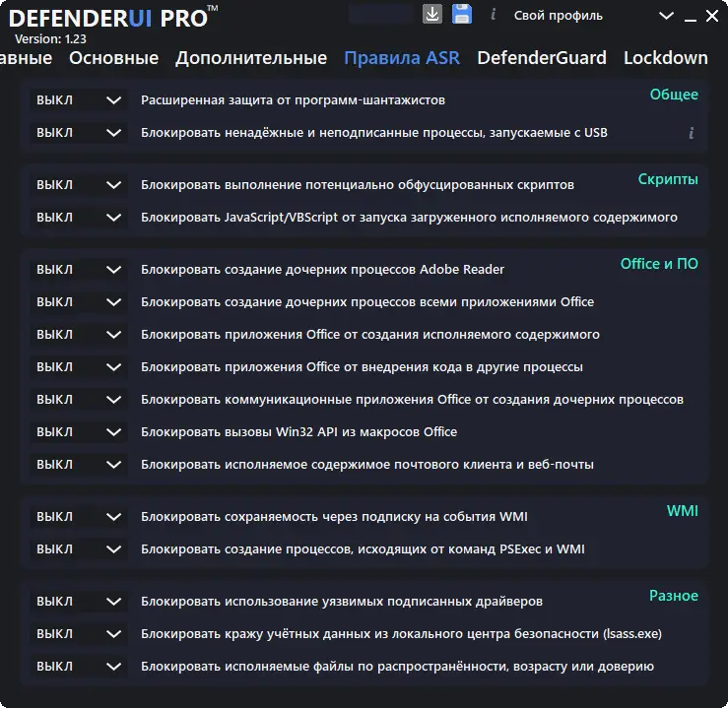
Task: Expand dropdown for коммуникационные приложения Office rule
Action: tap(79, 400)
